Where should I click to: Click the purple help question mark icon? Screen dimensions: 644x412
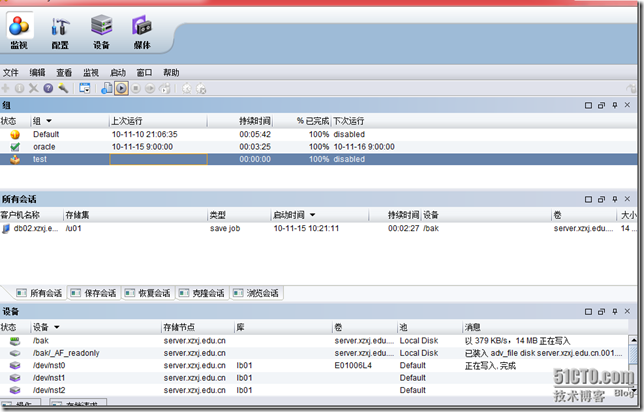[x=48, y=88]
